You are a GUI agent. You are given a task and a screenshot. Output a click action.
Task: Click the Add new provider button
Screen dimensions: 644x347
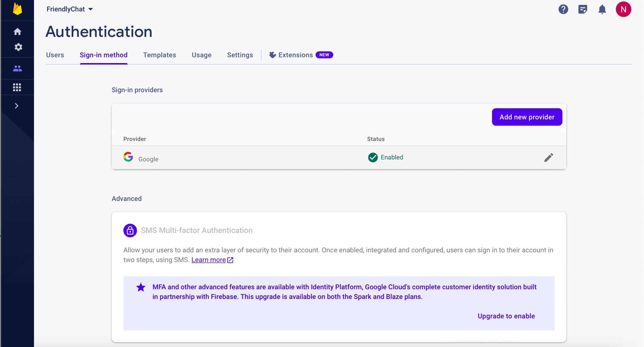point(527,117)
